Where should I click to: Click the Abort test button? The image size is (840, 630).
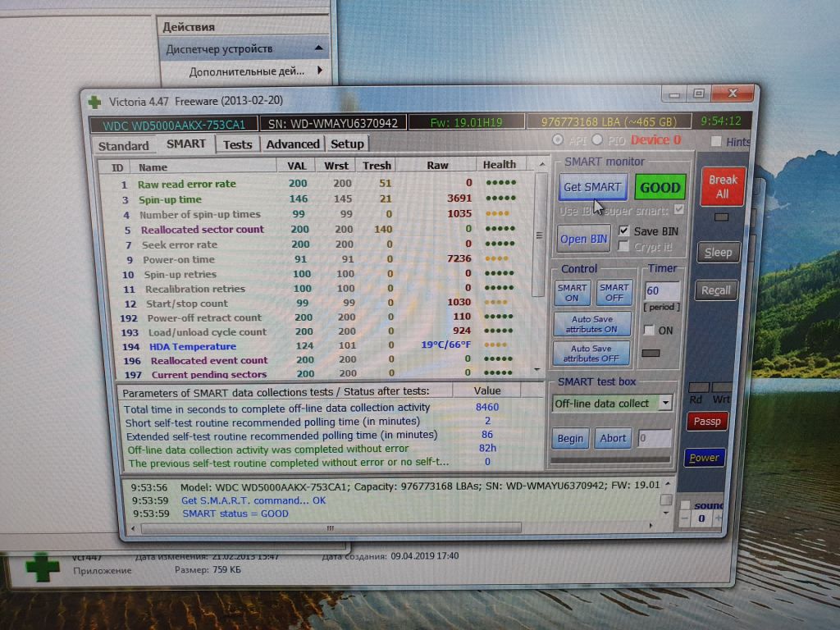click(x=612, y=438)
